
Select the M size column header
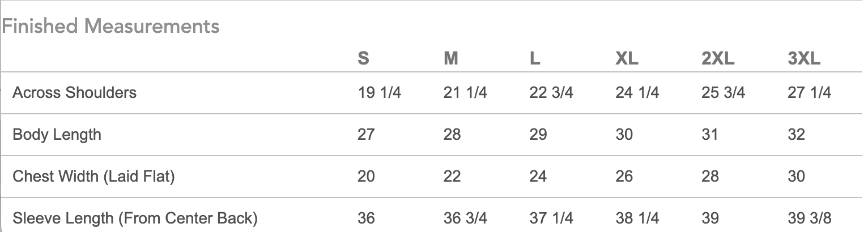[451, 58]
